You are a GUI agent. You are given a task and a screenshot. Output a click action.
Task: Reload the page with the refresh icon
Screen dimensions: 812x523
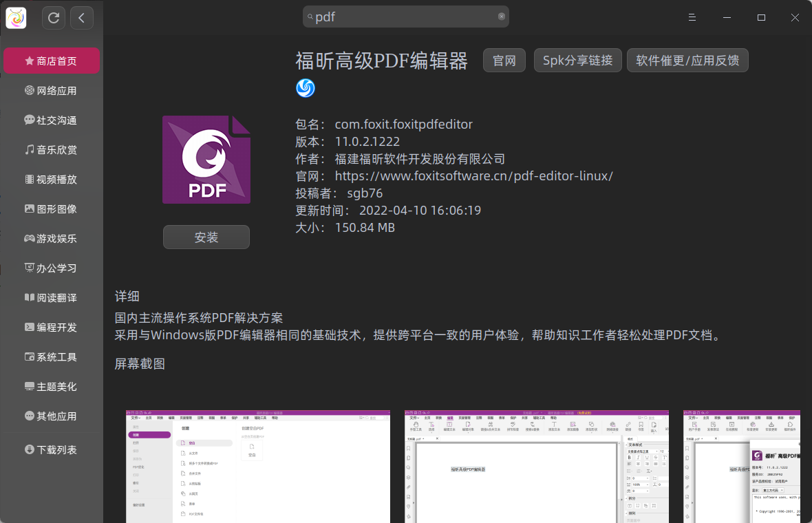click(x=54, y=17)
